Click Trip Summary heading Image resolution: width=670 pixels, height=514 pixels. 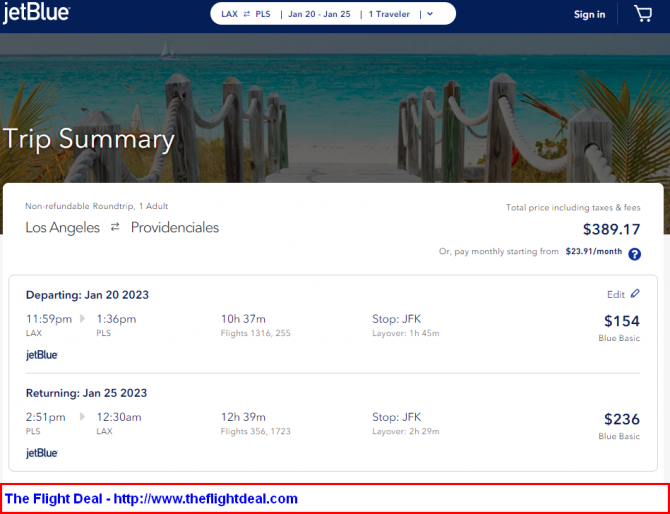[x=88, y=140]
